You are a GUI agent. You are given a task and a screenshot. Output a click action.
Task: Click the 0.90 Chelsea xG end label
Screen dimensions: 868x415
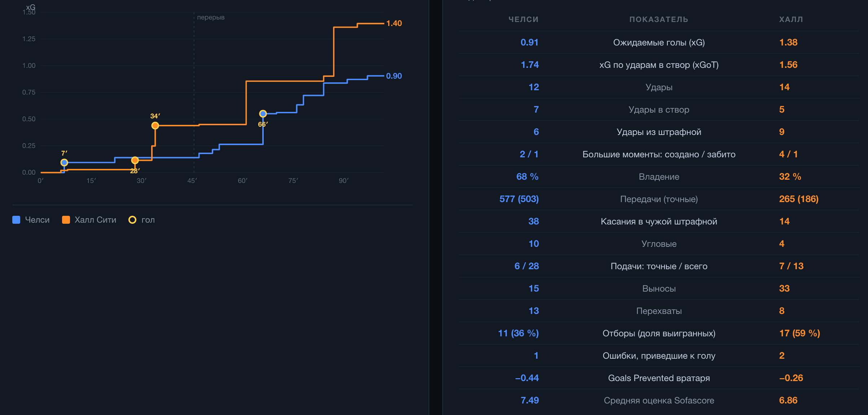394,76
